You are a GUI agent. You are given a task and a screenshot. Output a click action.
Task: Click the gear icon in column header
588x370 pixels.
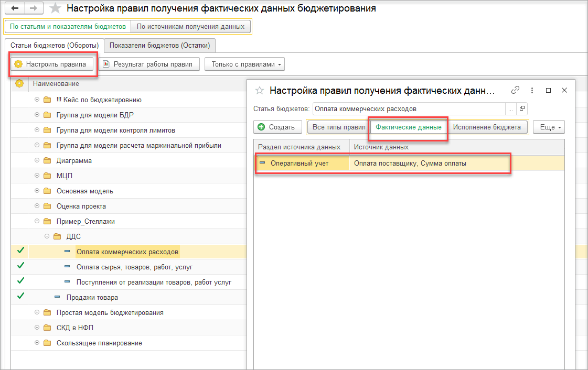(x=19, y=83)
